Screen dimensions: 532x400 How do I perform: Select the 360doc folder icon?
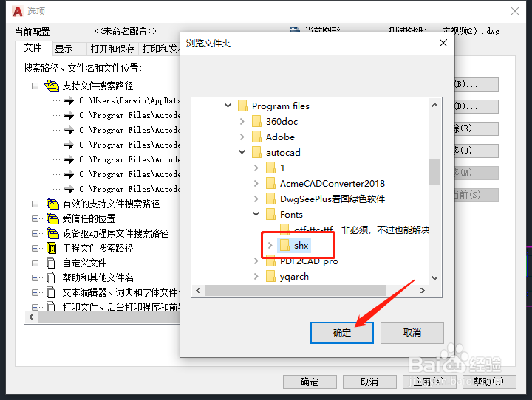[x=256, y=121]
